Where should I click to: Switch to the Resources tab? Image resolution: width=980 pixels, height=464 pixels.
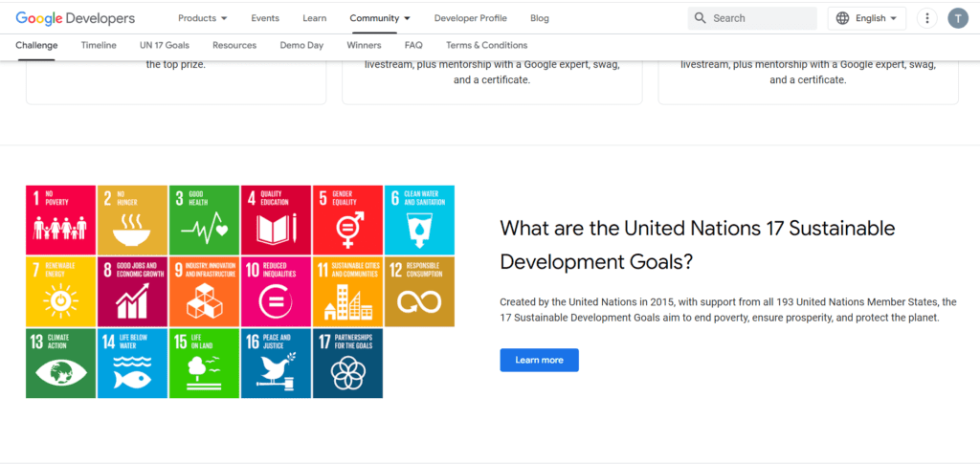pyautogui.click(x=234, y=46)
